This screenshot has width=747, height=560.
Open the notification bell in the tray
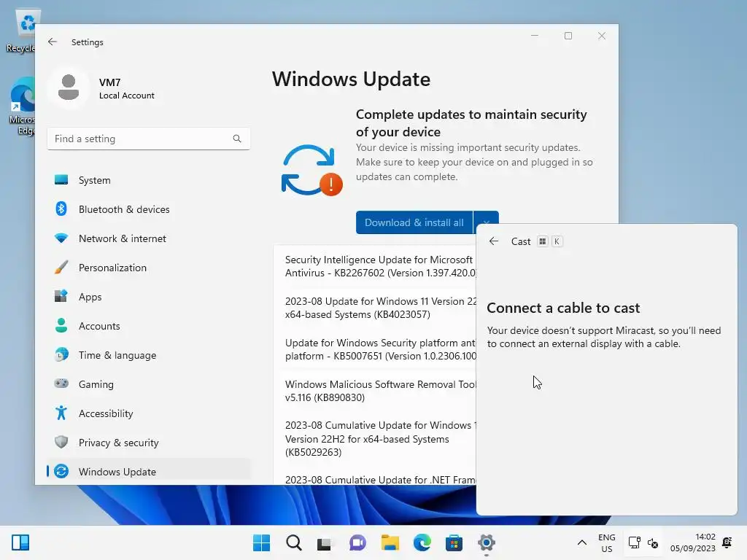(727, 542)
